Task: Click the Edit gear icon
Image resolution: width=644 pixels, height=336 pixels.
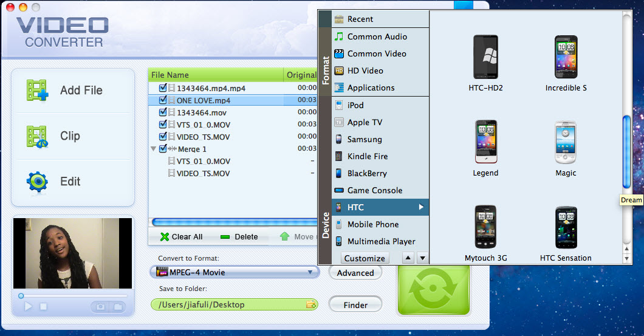Action: [x=38, y=182]
